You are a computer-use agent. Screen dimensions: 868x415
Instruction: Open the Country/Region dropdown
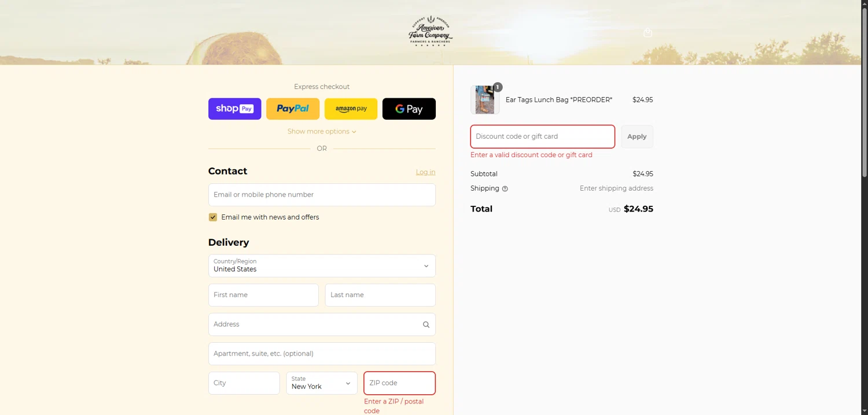coord(322,266)
